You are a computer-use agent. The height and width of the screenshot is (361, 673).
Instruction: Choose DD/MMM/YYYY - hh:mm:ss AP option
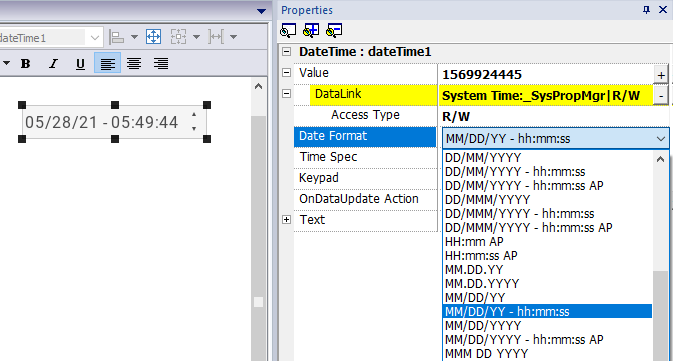529,228
